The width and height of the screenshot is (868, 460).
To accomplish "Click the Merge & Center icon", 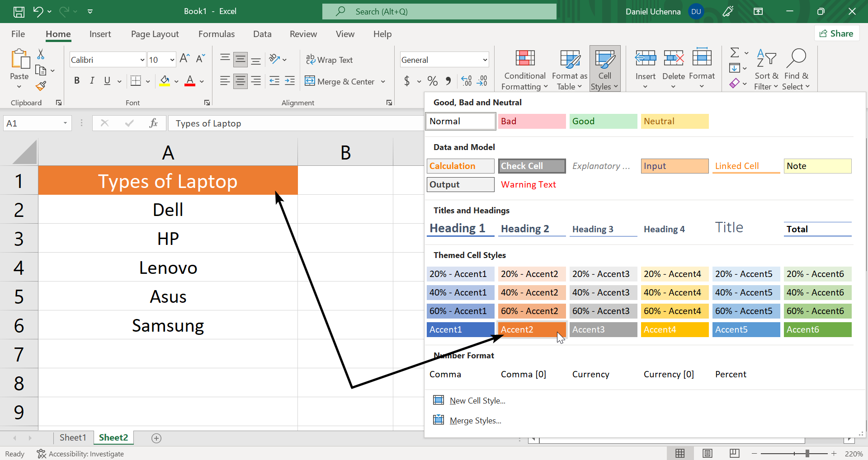I will pos(310,81).
